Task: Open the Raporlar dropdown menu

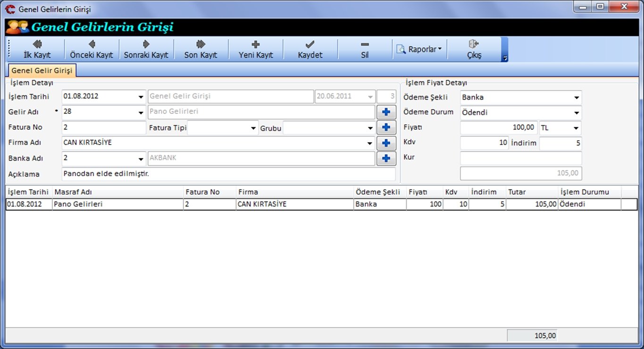Action: click(x=420, y=49)
